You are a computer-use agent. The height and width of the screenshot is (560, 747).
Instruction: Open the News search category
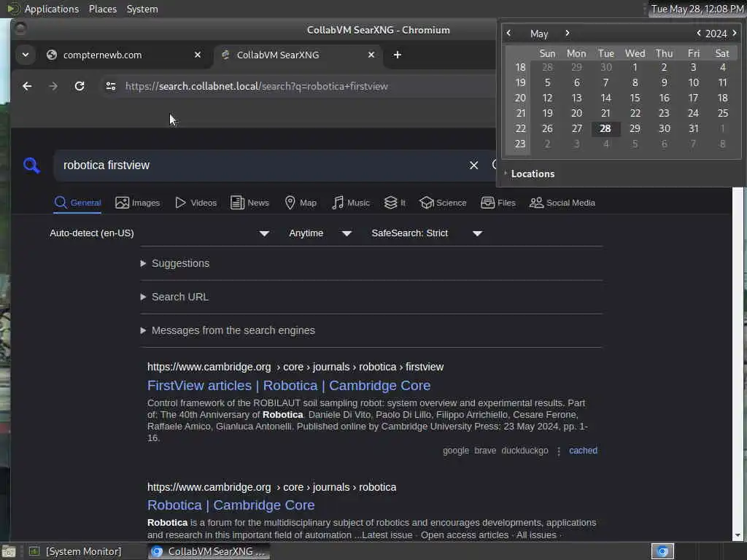coord(249,203)
